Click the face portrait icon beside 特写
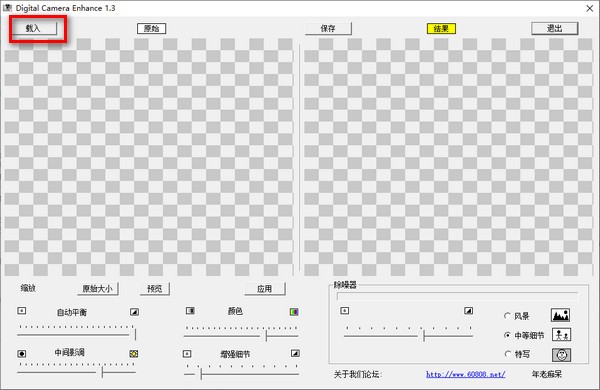600x390 pixels. [561, 355]
